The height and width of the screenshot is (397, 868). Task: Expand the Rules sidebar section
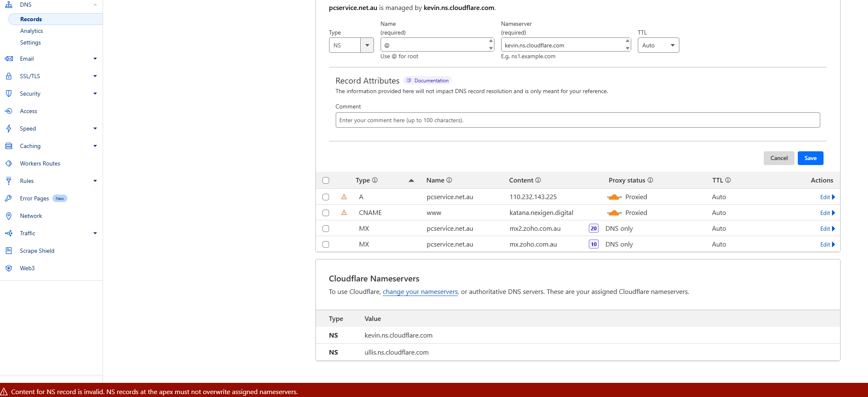(x=95, y=181)
